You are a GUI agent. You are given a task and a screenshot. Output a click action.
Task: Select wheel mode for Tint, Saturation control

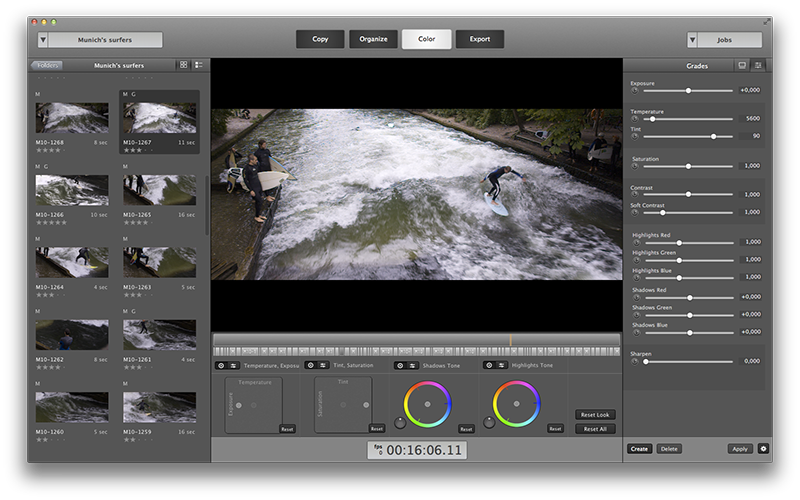tap(310, 365)
